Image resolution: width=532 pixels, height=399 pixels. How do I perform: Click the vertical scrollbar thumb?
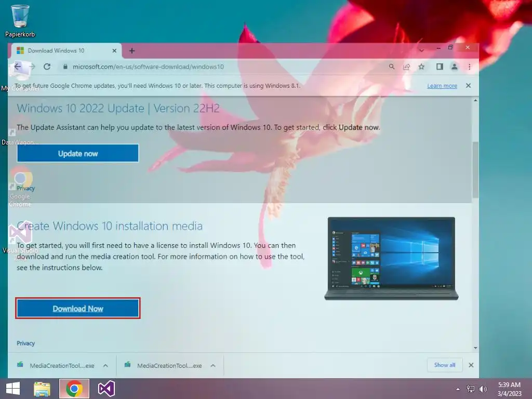click(x=475, y=170)
